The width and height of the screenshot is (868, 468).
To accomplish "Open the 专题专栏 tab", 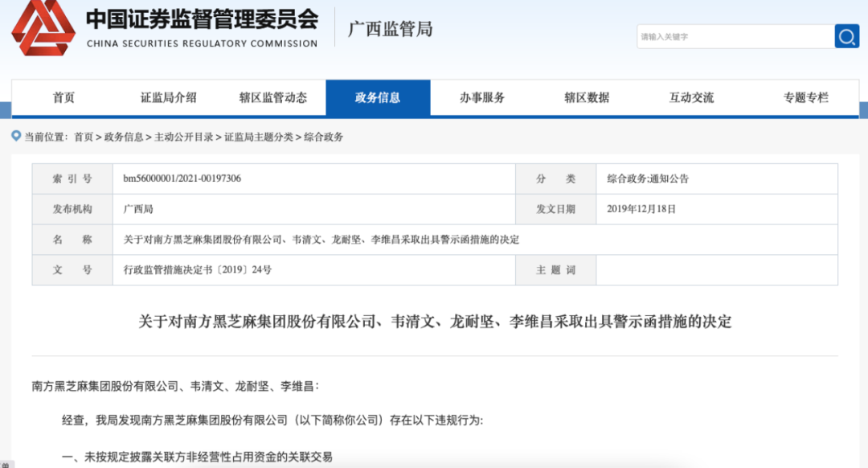I will [805, 97].
